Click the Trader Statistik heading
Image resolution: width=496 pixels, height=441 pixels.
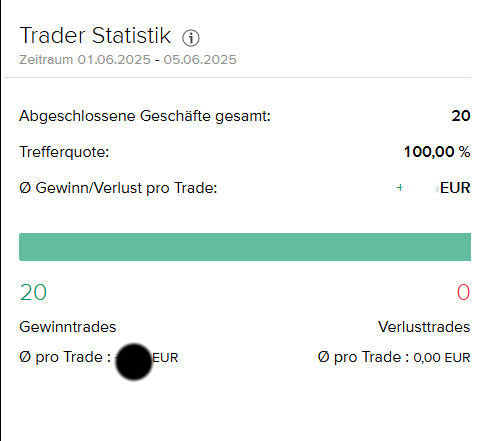click(x=95, y=35)
